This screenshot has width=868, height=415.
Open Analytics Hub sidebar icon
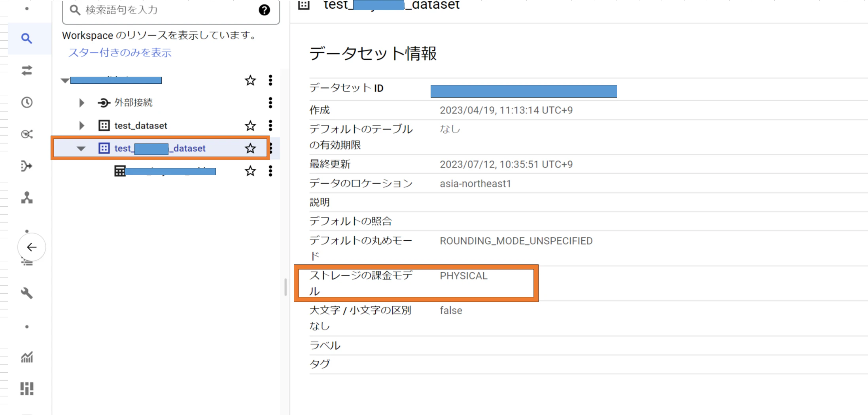click(x=26, y=134)
